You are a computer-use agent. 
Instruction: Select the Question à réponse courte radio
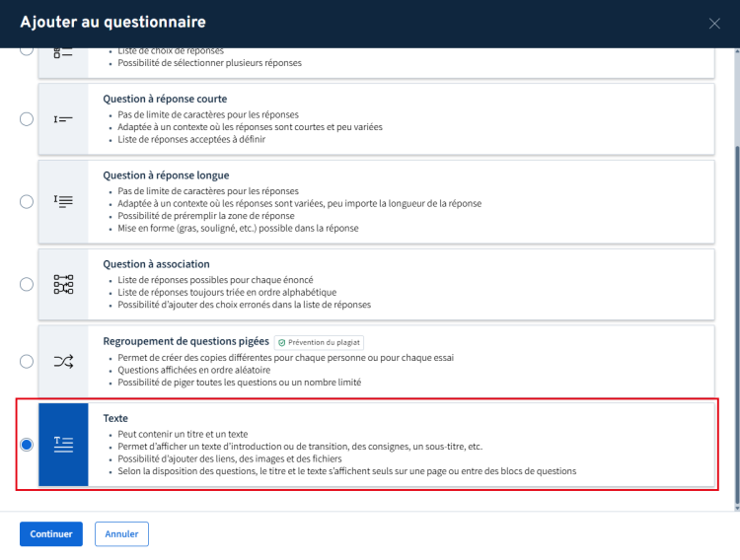(27, 119)
